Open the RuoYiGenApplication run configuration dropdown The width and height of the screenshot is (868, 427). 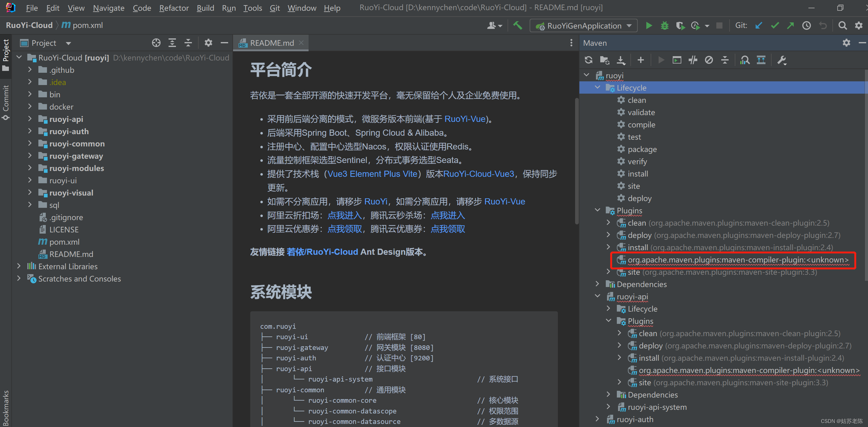(x=583, y=25)
